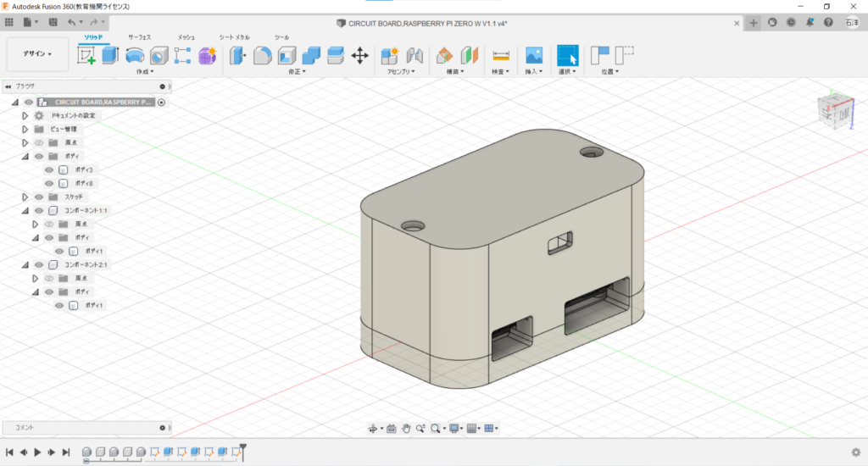
Task: Select the Create Sketch tool
Action: click(86, 55)
